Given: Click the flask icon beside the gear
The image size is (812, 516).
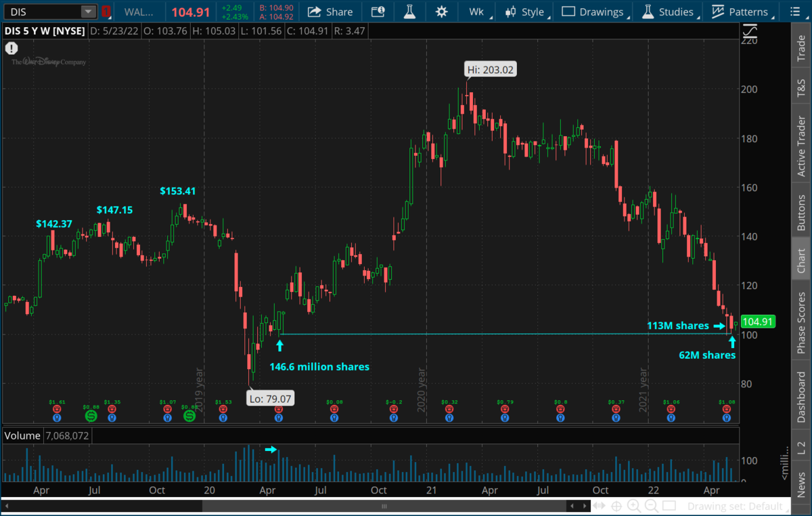Looking at the screenshot, I should [x=409, y=12].
